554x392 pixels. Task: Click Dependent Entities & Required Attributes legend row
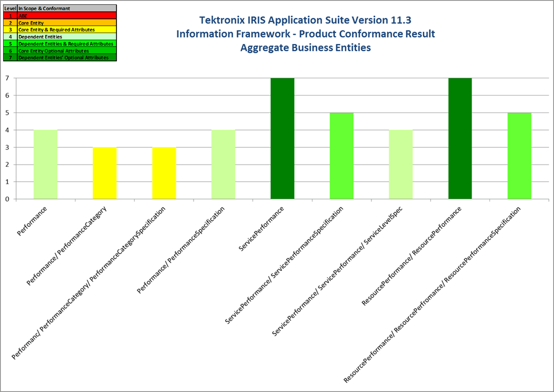click(x=60, y=43)
